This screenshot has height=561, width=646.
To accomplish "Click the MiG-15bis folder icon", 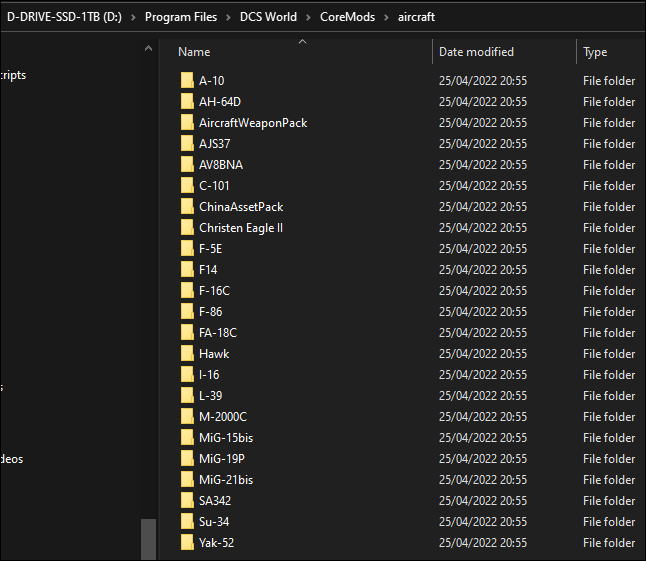I will click(187, 437).
